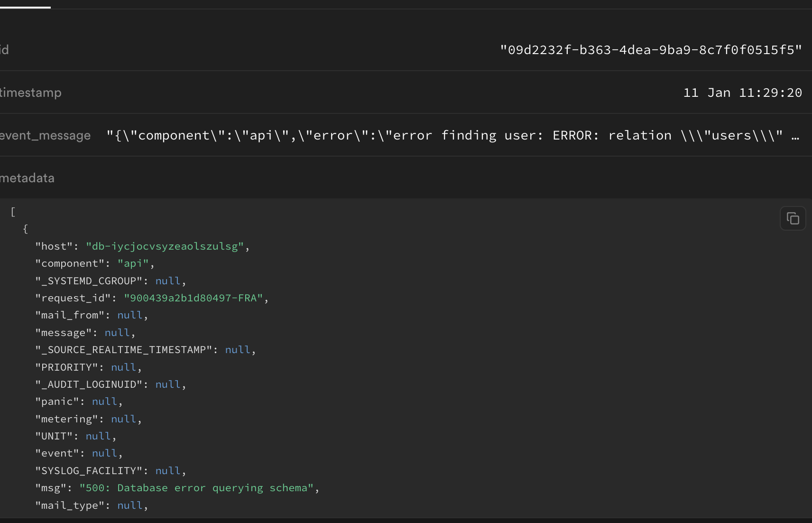Image resolution: width=812 pixels, height=523 pixels.
Task: Click the _SOURCE_REALTIME_TIMESTAMP key
Action: [124, 349]
